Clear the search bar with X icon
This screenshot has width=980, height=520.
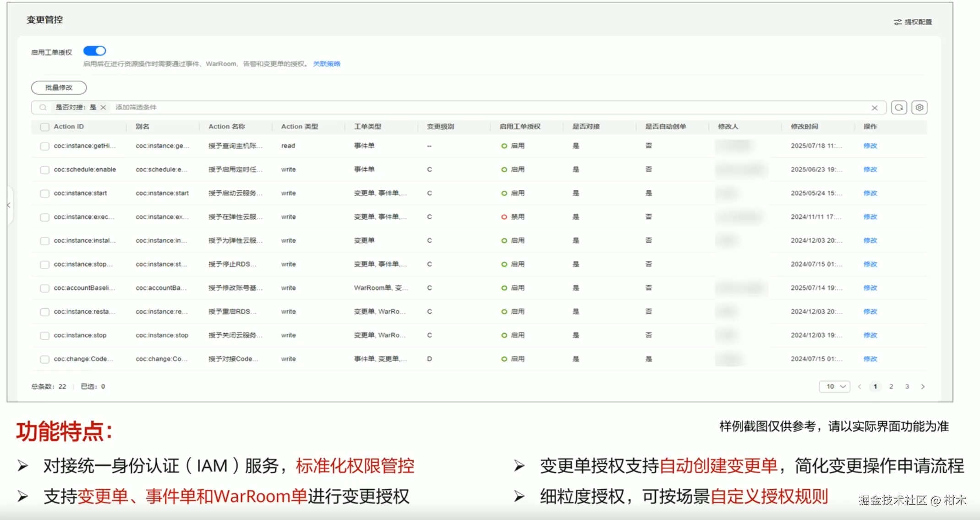click(x=875, y=108)
